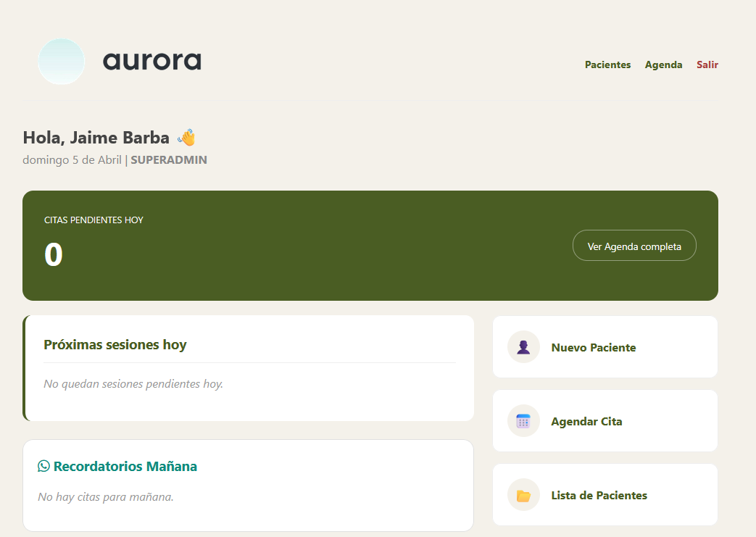This screenshot has width=756, height=537.
Task: Click the calendar icon for Agendar Cita
Action: 523,421
